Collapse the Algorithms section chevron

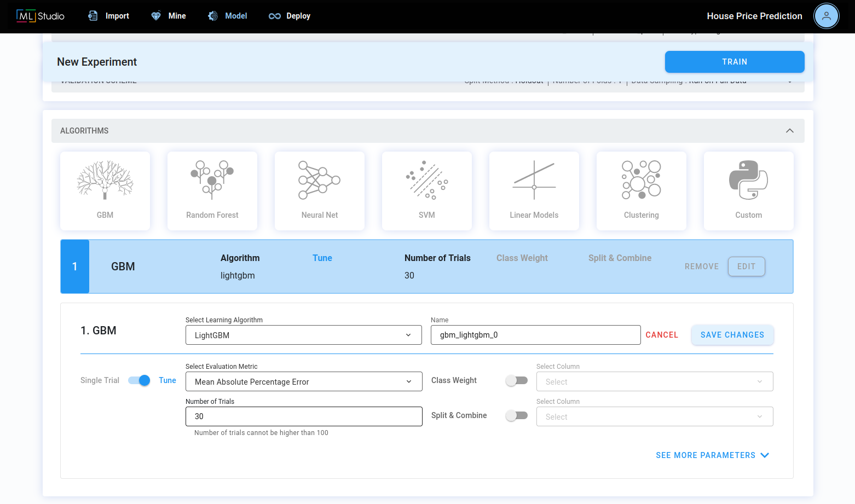point(790,131)
